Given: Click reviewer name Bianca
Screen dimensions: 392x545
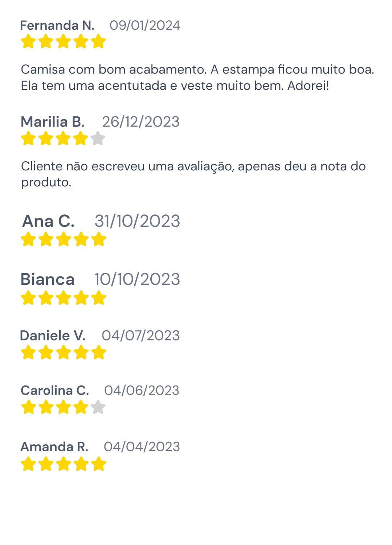Looking at the screenshot, I should tap(48, 279).
